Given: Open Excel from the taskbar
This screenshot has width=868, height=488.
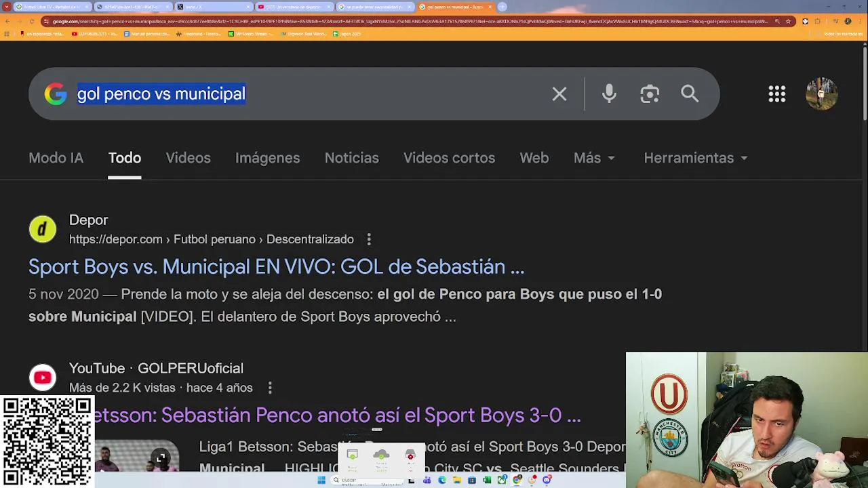Looking at the screenshot, I should click(x=487, y=480).
